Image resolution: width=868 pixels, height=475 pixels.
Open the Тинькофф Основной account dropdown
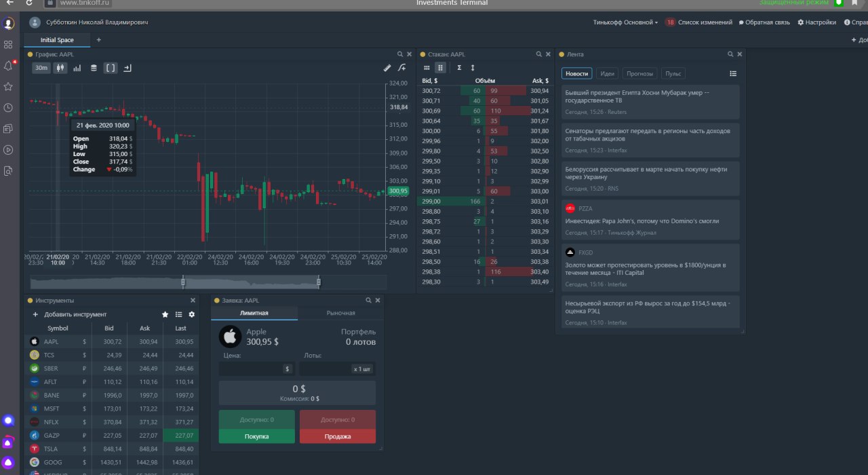coord(625,22)
